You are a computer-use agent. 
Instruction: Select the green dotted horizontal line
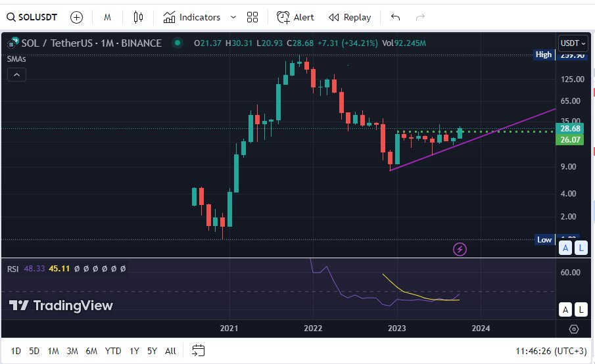coord(476,131)
